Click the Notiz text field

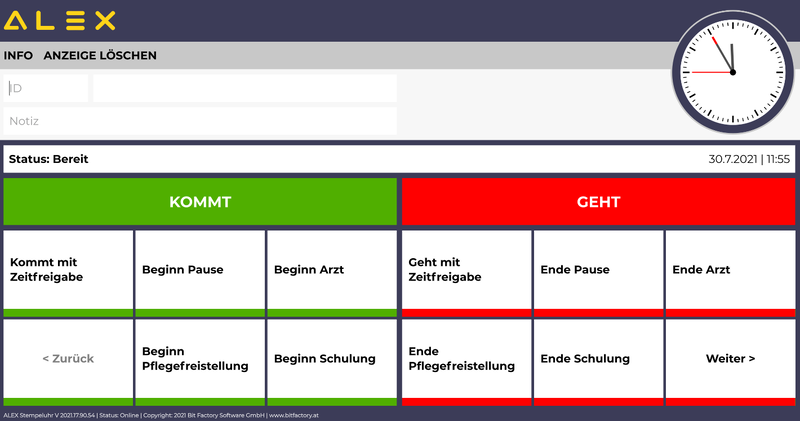(200, 121)
